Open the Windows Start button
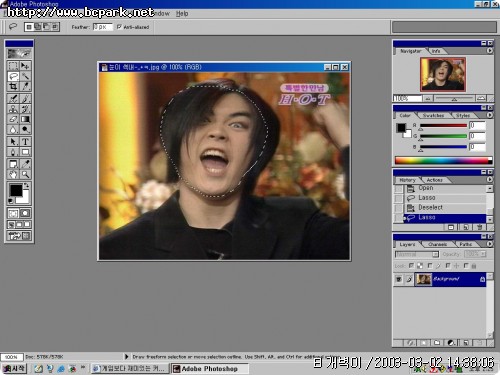 tap(14, 369)
